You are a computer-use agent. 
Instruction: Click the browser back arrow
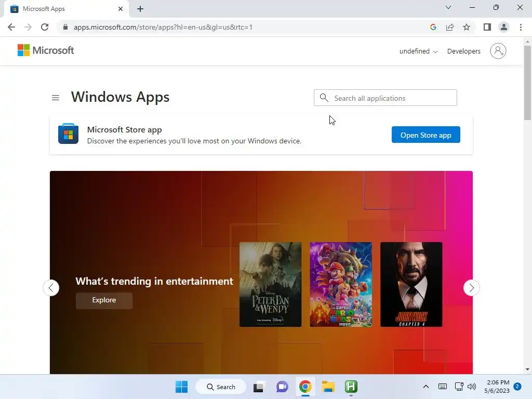(x=11, y=27)
